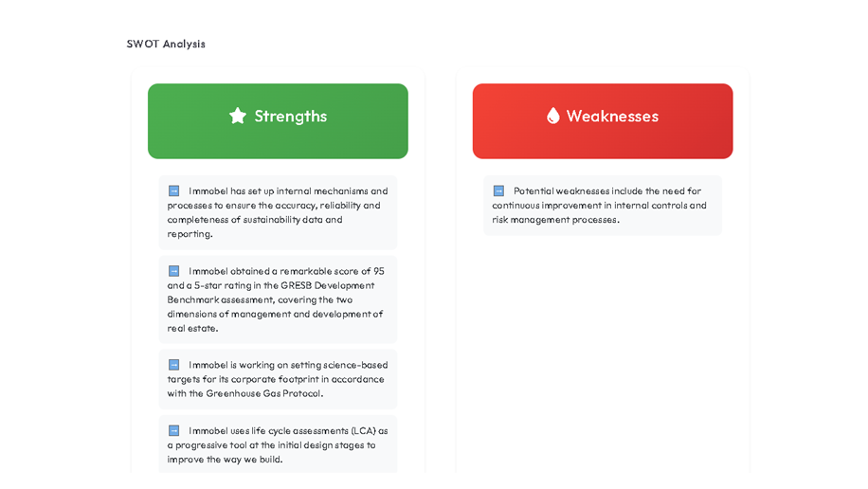Screen dimensions: 868x489
Task: Click arrow icon beside internal mechanisms strength
Action: pyautogui.click(x=174, y=190)
